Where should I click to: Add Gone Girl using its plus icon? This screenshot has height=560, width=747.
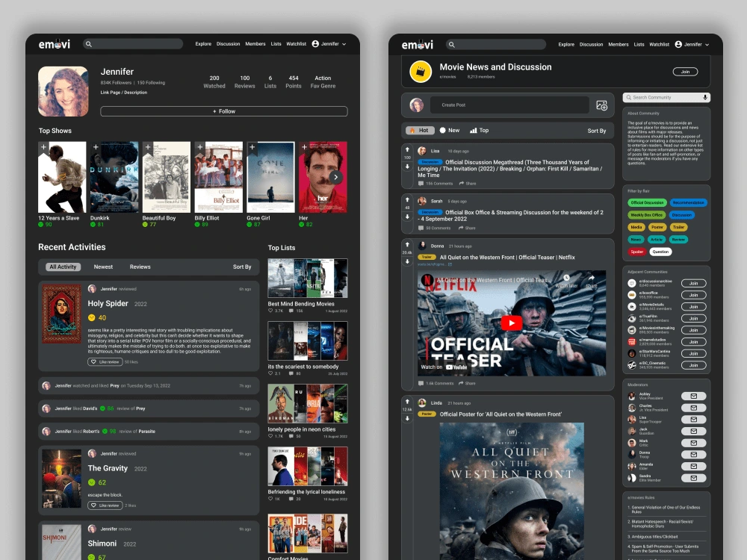pos(252,147)
